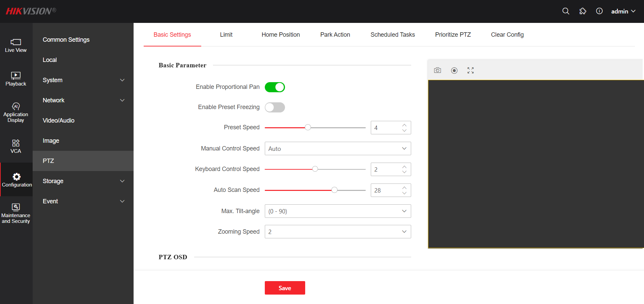Take a snapshot with the camera icon
Image resolution: width=644 pixels, height=304 pixels.
[x=437, y=70]
